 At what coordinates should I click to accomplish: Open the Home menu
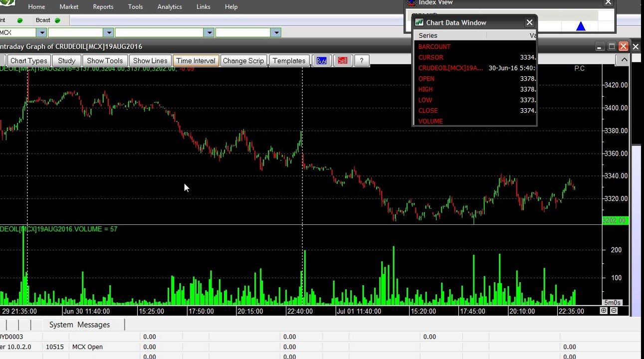tap(36, 6)
